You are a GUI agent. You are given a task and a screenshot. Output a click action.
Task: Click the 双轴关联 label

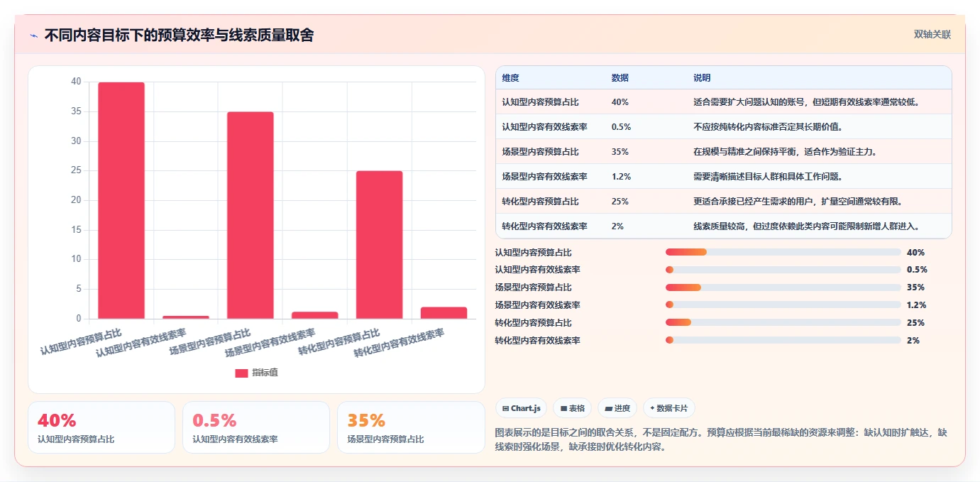(932, 35)
